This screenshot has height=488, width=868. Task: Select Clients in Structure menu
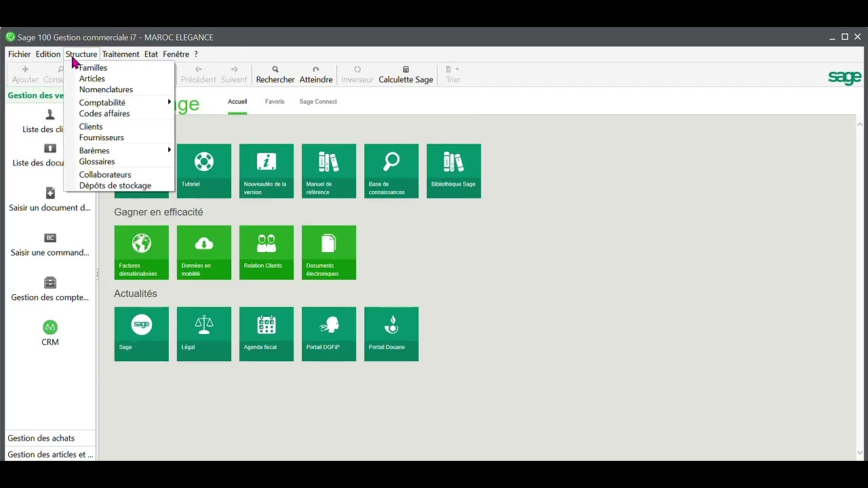(x=119, y=127)
